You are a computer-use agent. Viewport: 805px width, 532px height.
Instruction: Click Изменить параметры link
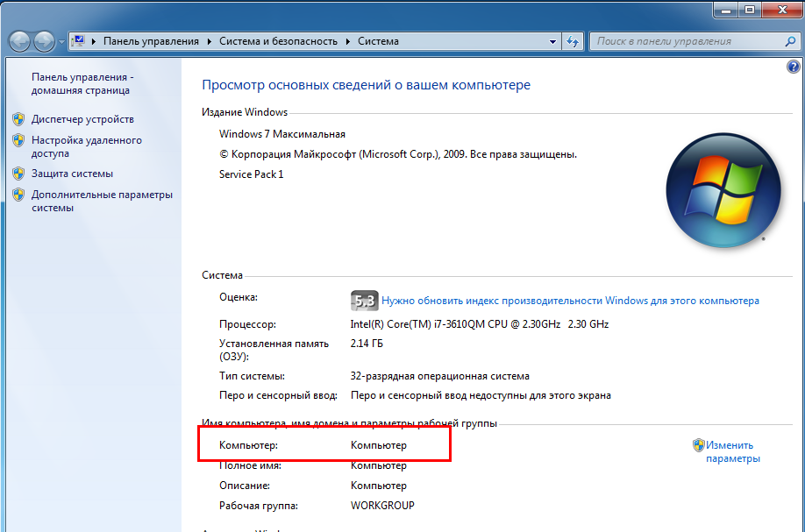732,452
